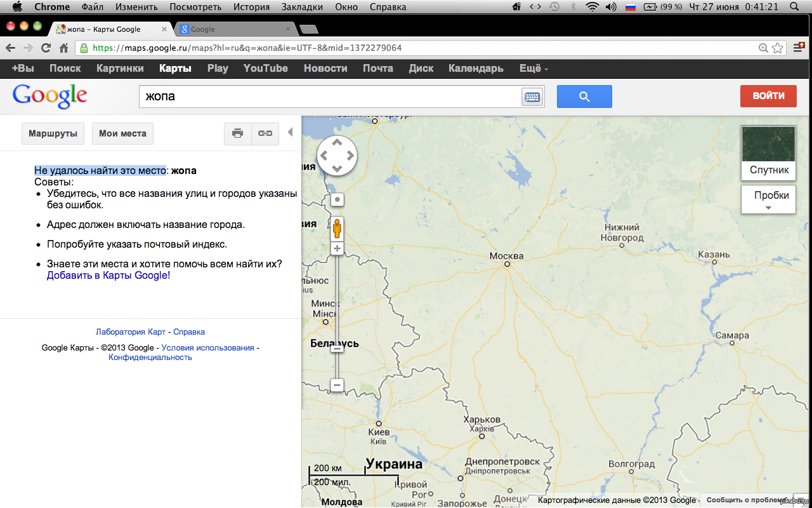
Task: Zoom in with the plus button
Action: 337,248
